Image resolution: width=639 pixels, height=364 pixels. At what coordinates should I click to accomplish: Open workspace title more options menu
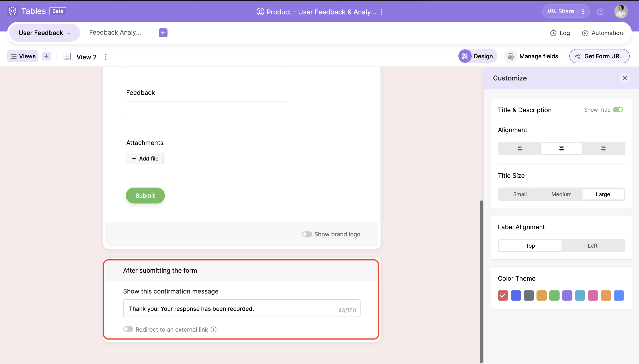381,12
